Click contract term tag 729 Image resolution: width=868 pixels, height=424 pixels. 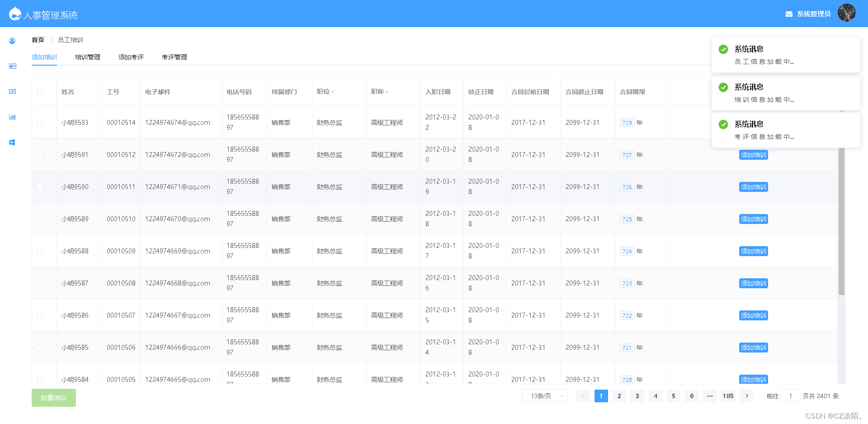click(x=627, y=123)
